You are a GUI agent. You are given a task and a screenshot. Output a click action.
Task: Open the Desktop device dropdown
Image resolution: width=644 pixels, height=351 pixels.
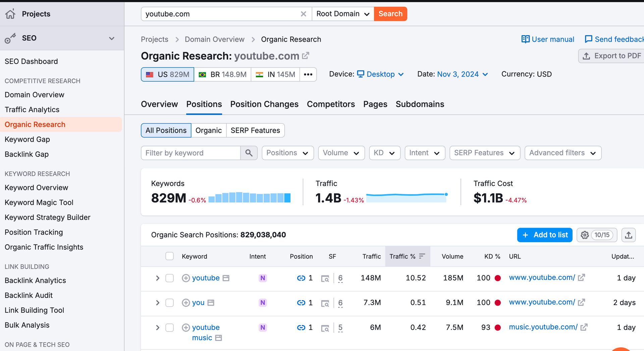pos(380,74)
